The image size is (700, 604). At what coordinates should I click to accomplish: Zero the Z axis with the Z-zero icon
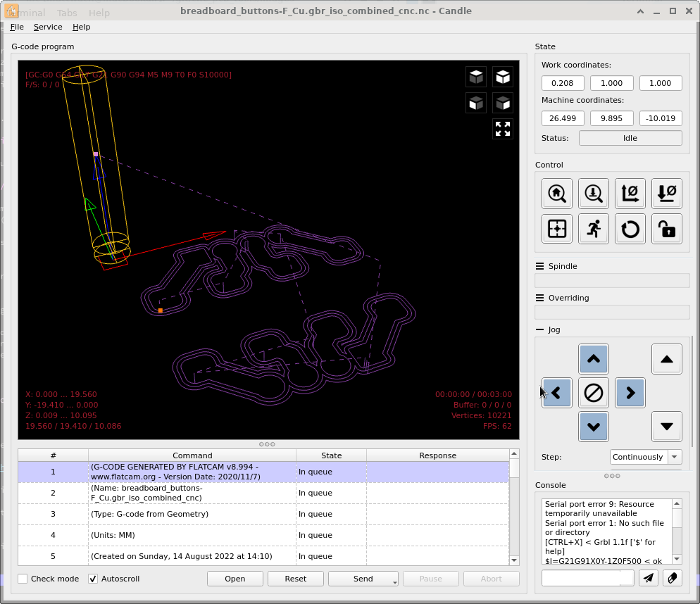tap(667, 194)
